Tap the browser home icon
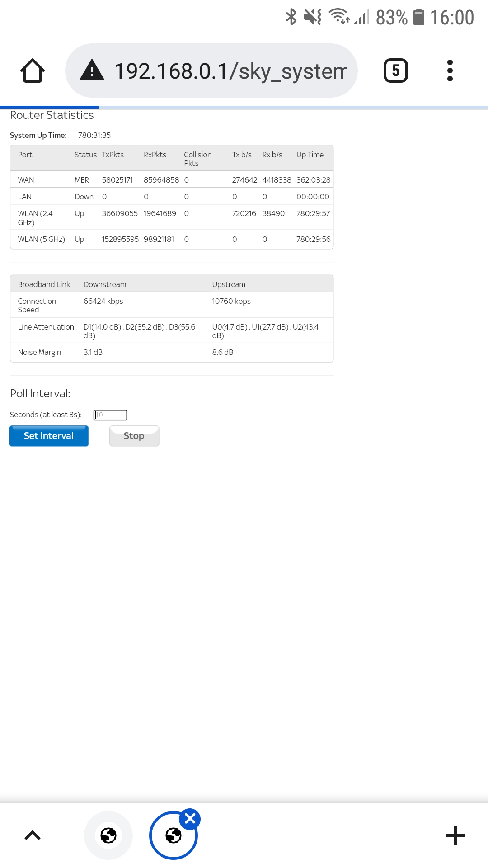The width and height of the screenshot is (488, 868). tap(33, 71)
